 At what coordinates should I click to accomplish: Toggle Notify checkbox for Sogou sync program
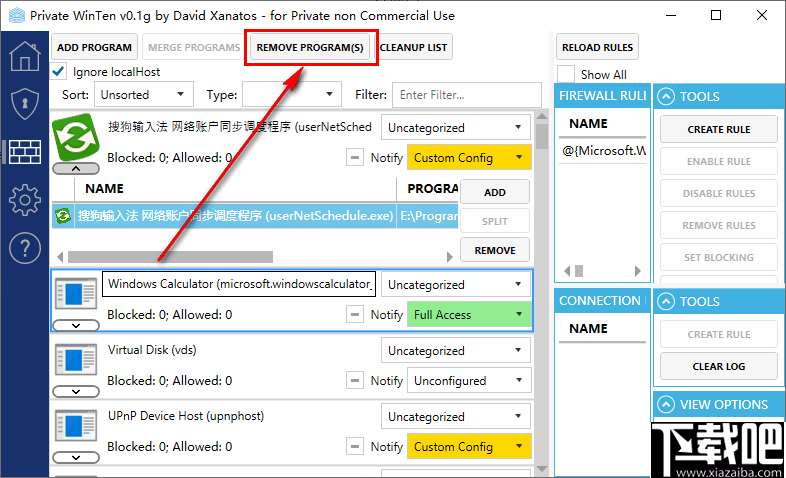point(354,157)
